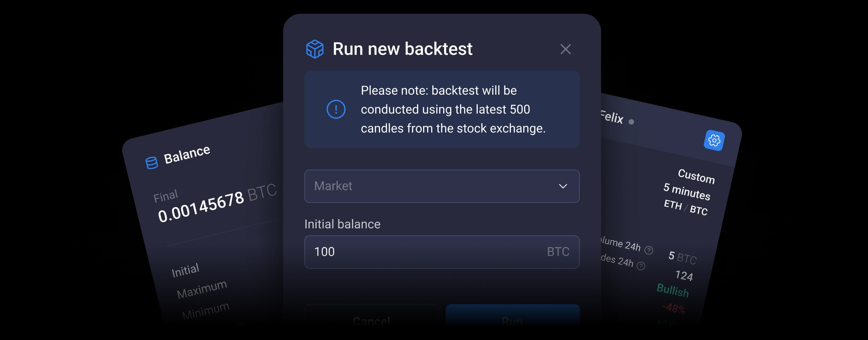Click the green Bullish indicator
The height and width of the screenshot is (340, 868).
click(x=673, y=290)
